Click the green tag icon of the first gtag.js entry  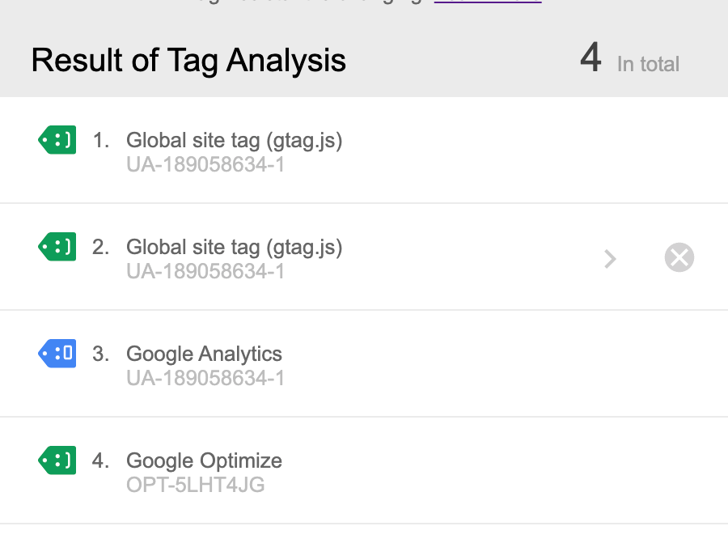click(x=57, y=140)
